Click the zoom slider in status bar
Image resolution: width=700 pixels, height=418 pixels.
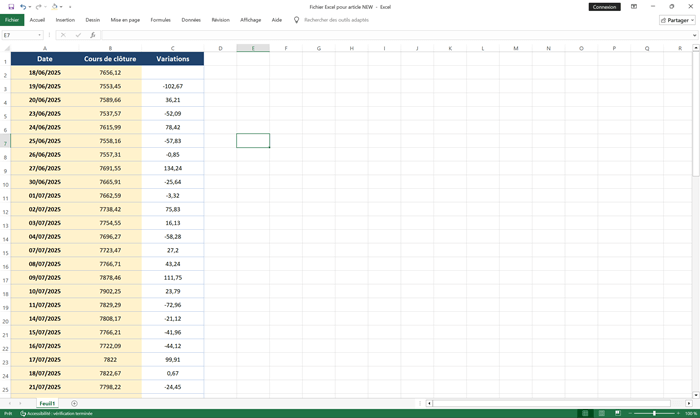click(x=654, y=413)
